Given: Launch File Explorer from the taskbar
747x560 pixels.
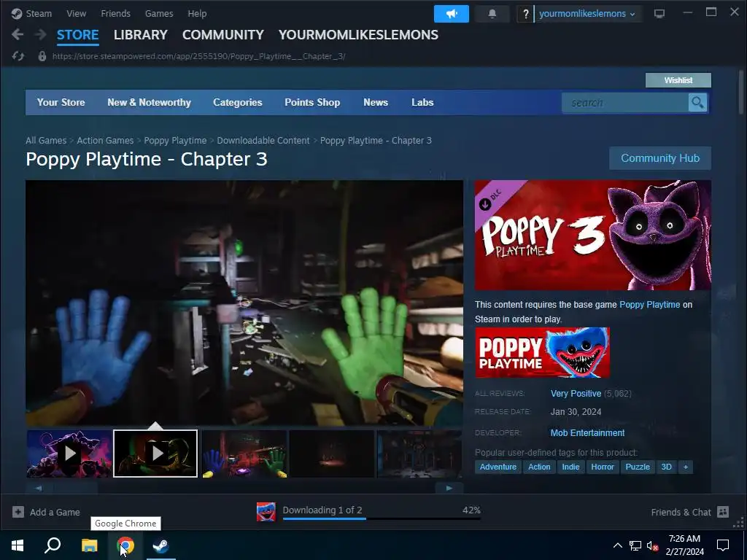Looking at the screenshot, I should click(89, 545).
